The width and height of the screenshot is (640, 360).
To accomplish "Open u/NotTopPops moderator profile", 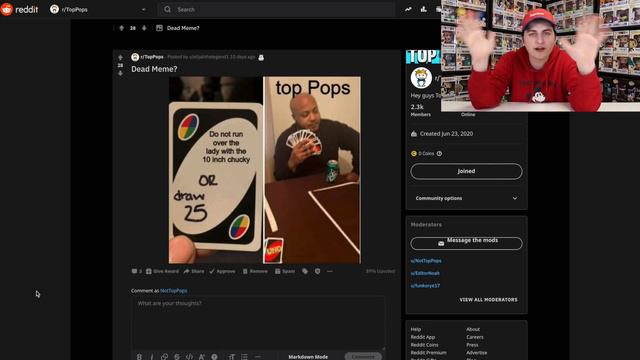I will pos(426,260).
